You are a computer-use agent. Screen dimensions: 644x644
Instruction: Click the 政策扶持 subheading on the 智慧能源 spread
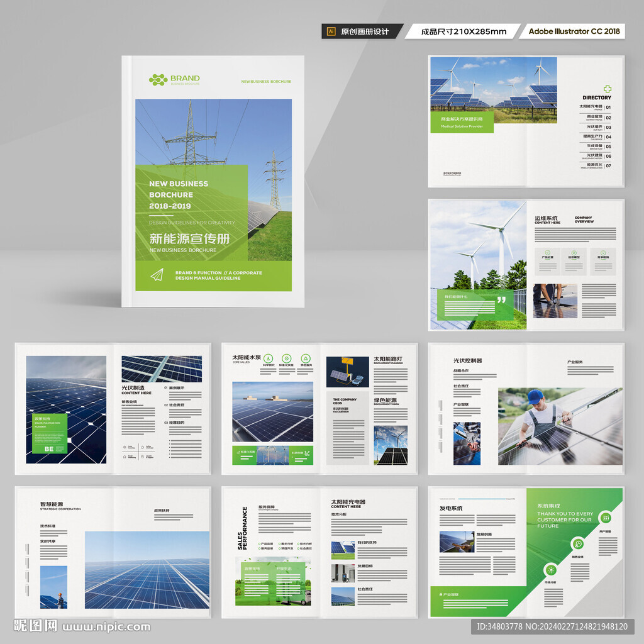point(162,510)
